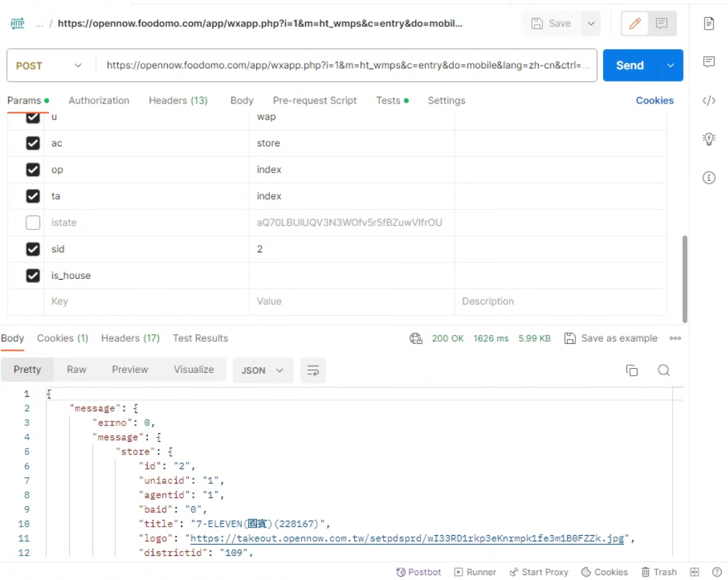This screenshot has width=728, height=580.
Task: Click the lightbulb related requests icon
Action: click(x=709, y=139)
